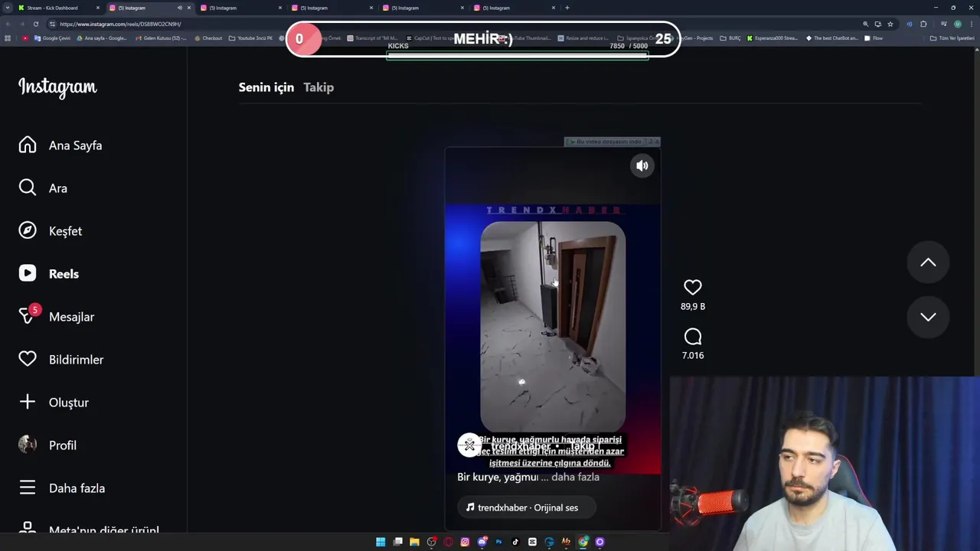Expand caption with 'daha fazla' link
Image resolution: width=980 pixels, height=551 pixels.
575,477
